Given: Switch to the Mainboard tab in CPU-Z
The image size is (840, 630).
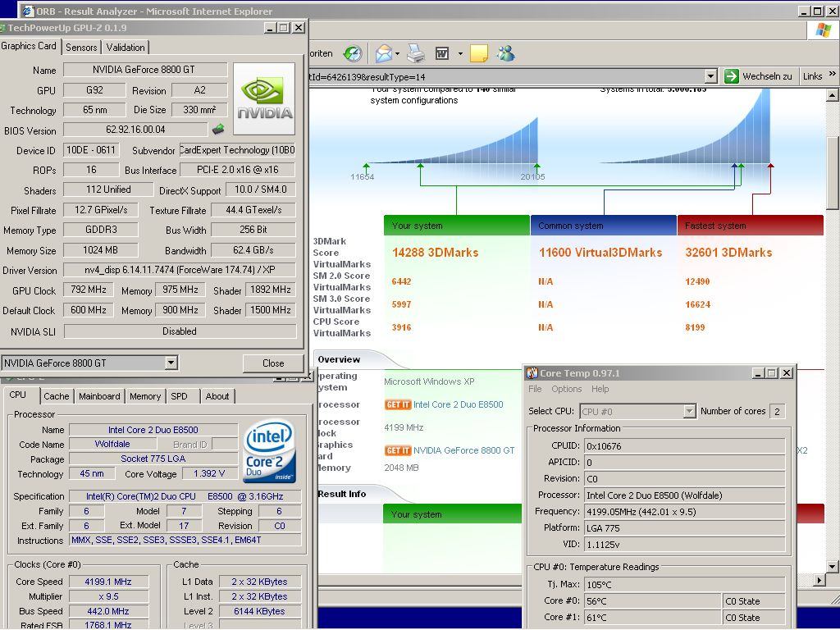Looking at the screenshot, I should click(99, 396).
